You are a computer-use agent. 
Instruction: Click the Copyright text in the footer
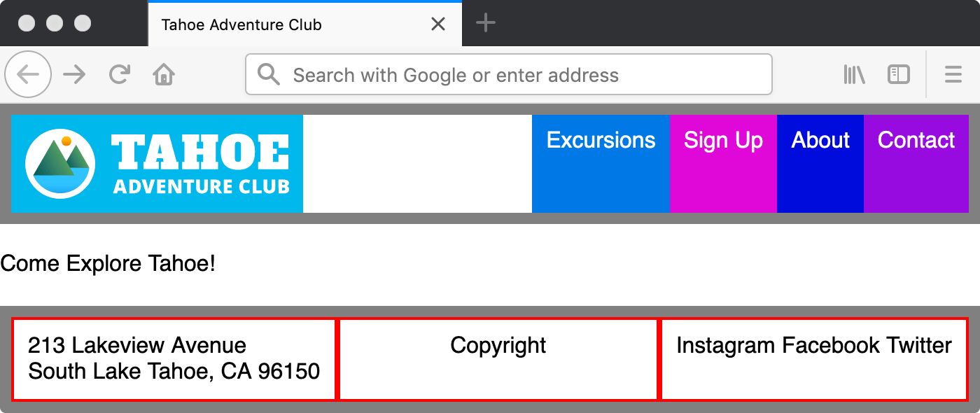498,345
